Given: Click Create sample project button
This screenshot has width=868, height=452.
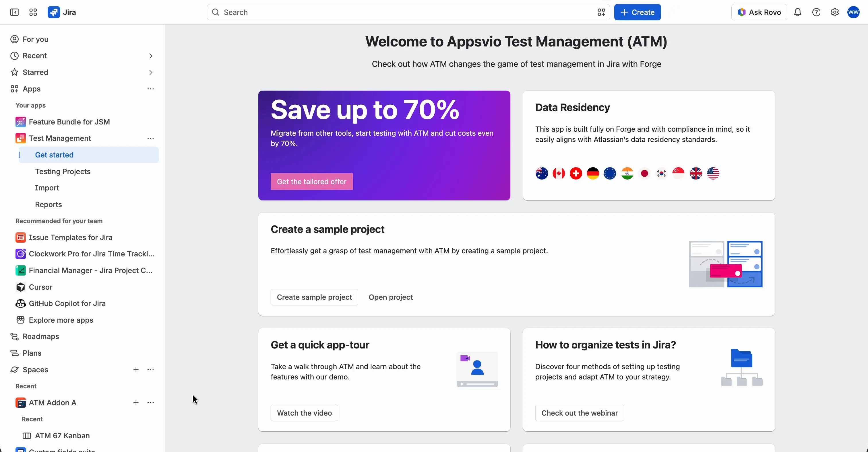Looking at the screenshot, I should click(x=314, y=297).
